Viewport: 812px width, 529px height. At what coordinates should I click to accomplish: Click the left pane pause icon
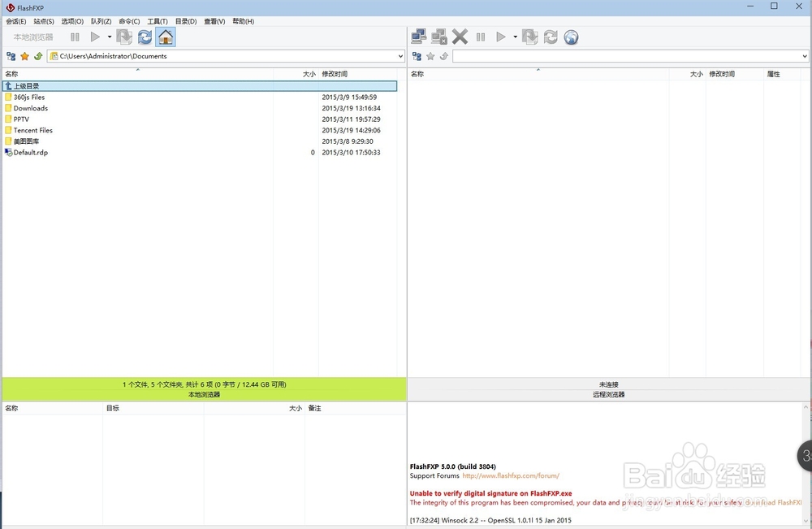[x=75, y=37]
